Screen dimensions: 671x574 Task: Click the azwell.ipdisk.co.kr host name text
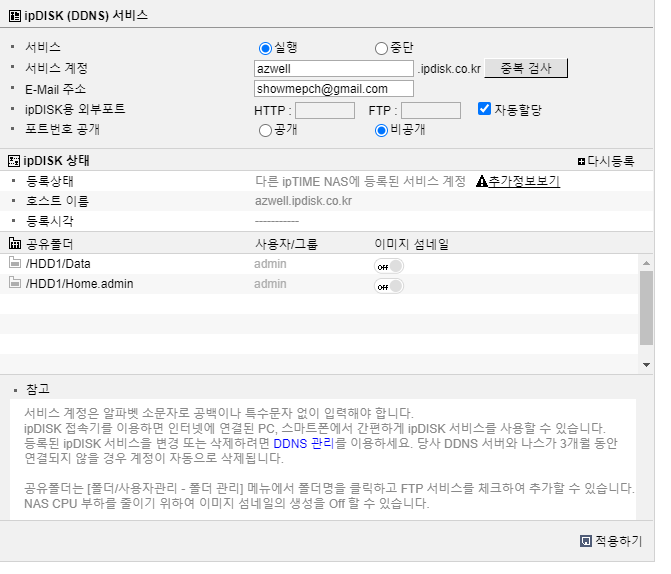[303, 201]
